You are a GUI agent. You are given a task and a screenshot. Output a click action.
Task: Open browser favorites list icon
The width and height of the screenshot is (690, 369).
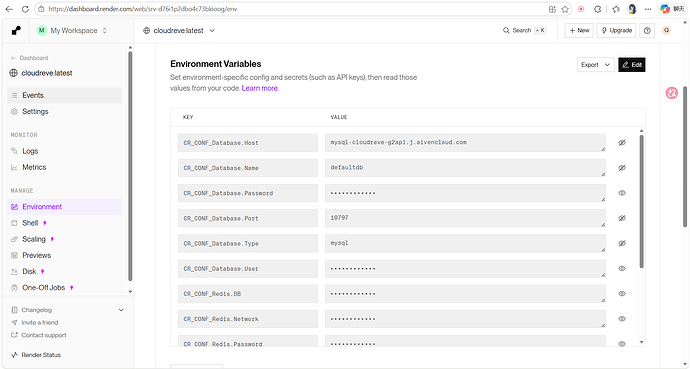click(616, 9)
